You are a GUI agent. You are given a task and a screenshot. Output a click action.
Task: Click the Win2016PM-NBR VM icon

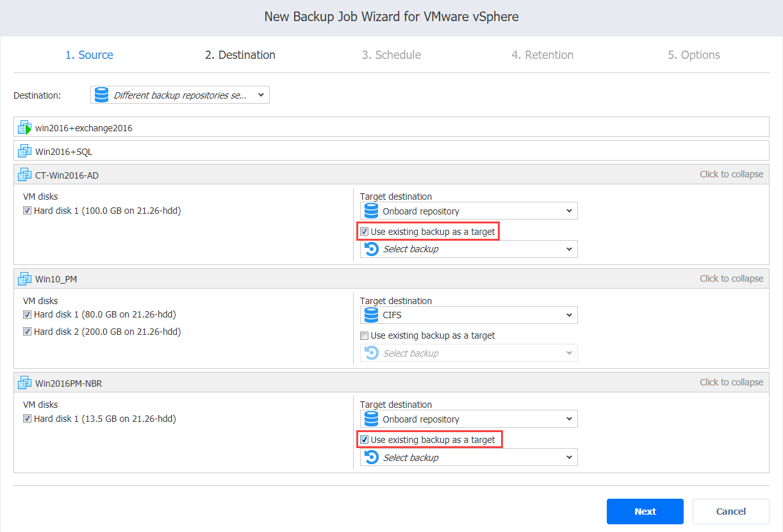coord(24,383)
